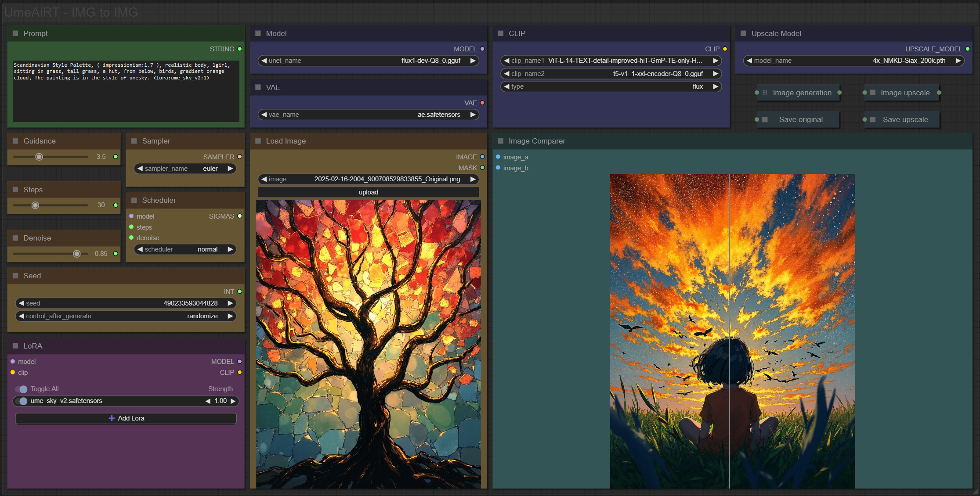980x496 pixels.
Task: Collapse the Image Comparer node via its header icon
Action: pos(500,141)
